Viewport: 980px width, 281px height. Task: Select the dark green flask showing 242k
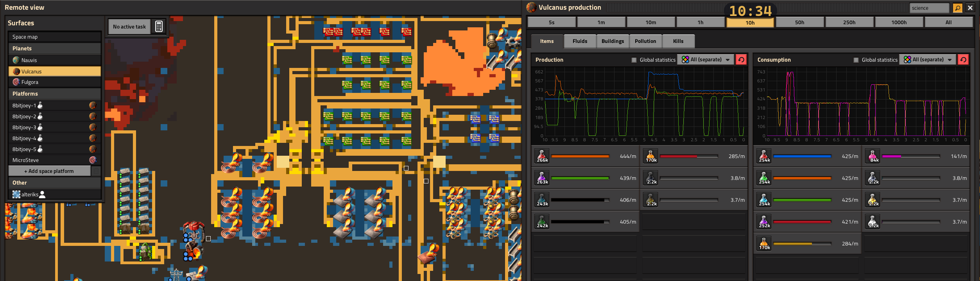(x=542, y=222)
